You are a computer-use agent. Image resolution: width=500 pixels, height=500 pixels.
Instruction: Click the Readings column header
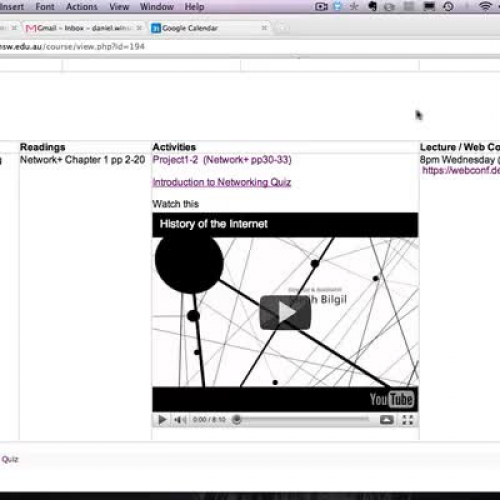coord(43,147)
